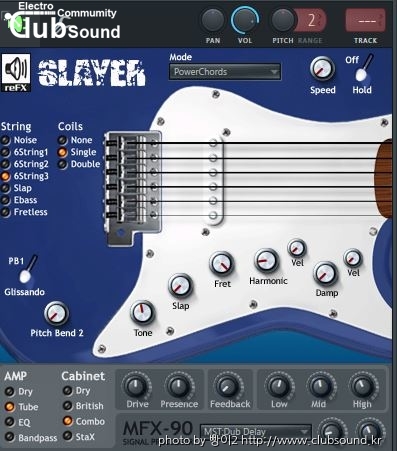This screenshot has width=397, height=451.
Task: Click the pitch Range value box
Action: [x=311, y=21]
